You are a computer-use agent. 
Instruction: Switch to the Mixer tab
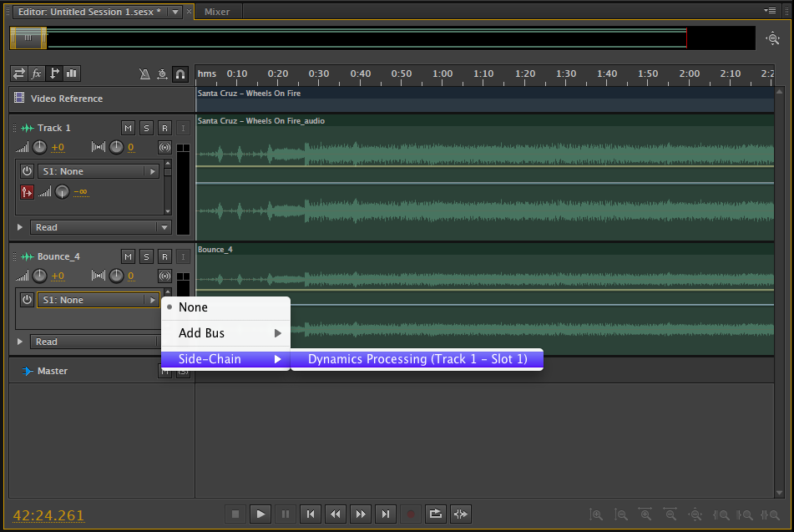click(217, 12)
